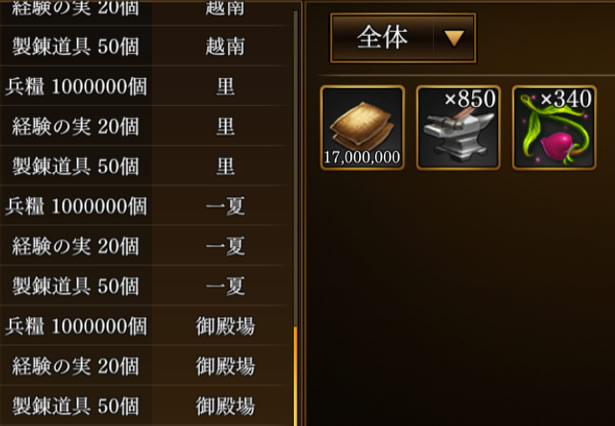The image size is (615, 426).
Task: Select the 経験の実 20個 row for 里
Action: [x=146, y=126]
